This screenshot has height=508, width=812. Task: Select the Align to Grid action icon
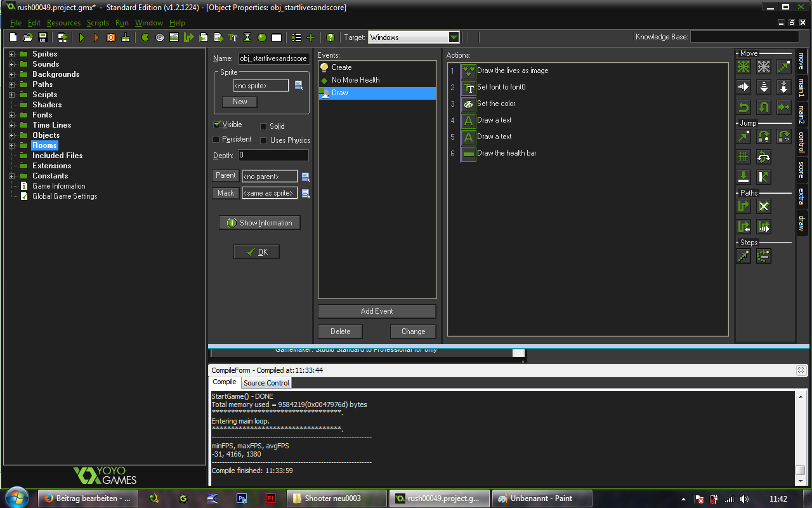pos(743,156)
